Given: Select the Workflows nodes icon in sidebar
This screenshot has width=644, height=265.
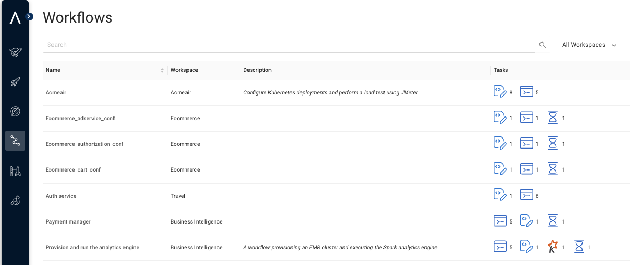Looking at the screenshot, I should pyautogui.click(x=15, y=141).
